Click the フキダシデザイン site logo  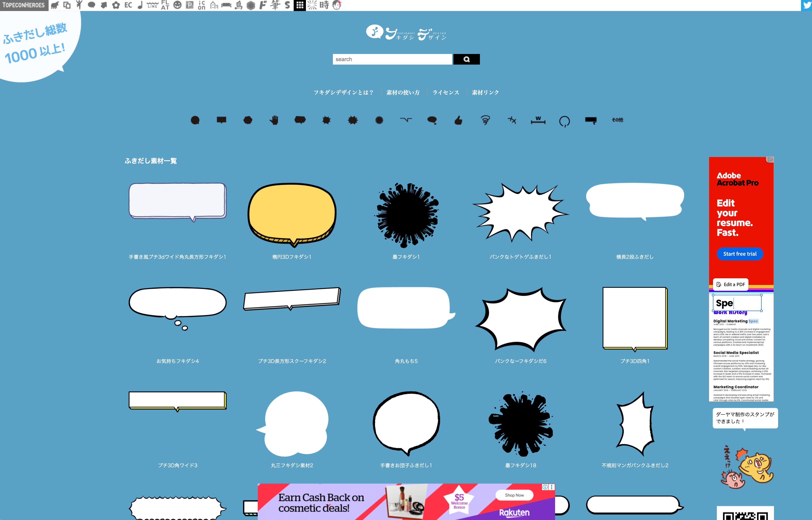pyautogui.click(x=406, y=33)
